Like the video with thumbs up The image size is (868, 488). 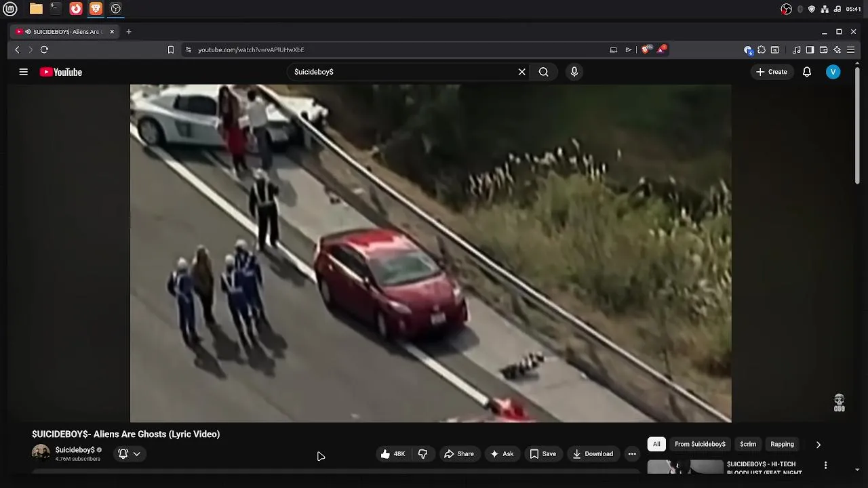[393, 454]
